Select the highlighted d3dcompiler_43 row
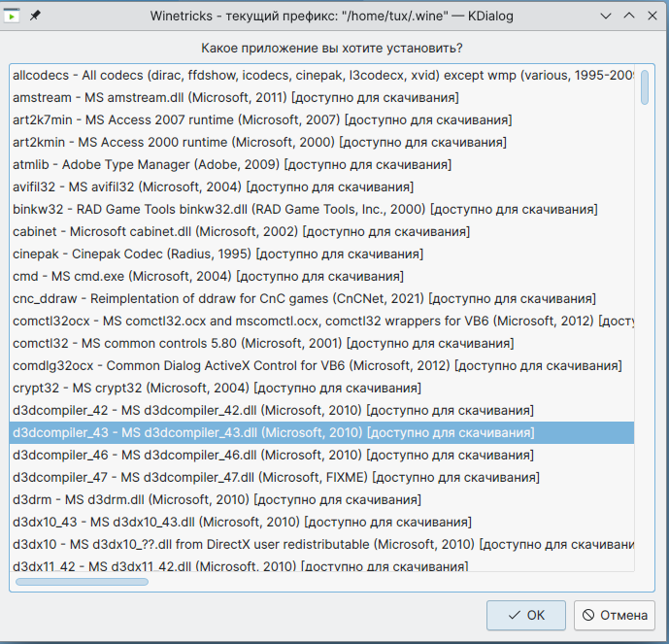Screen dimensions: 669x644 [x=273, y=432]
